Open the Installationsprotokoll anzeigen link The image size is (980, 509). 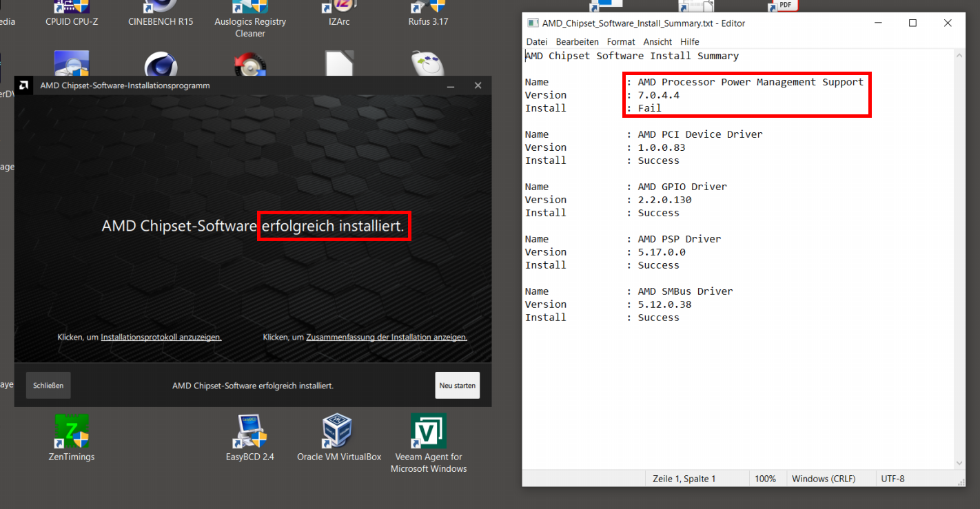pyautogui.click(x=161, y=337)
